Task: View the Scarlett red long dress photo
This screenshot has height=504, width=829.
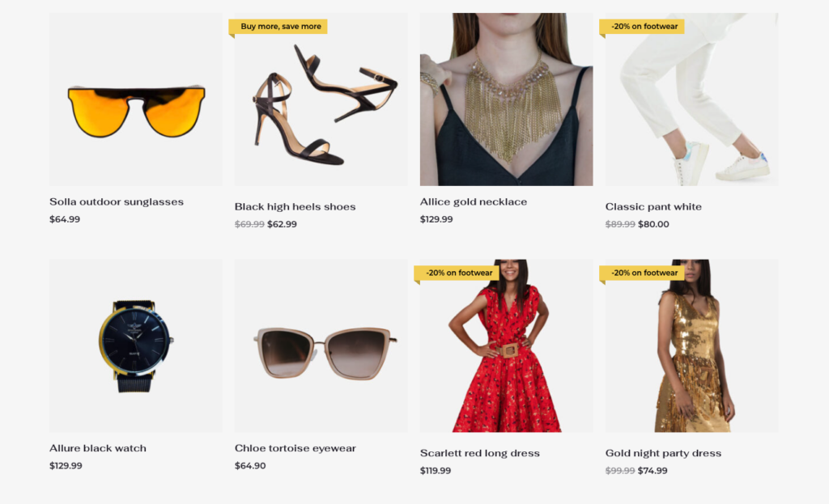Action: (507, 346)
